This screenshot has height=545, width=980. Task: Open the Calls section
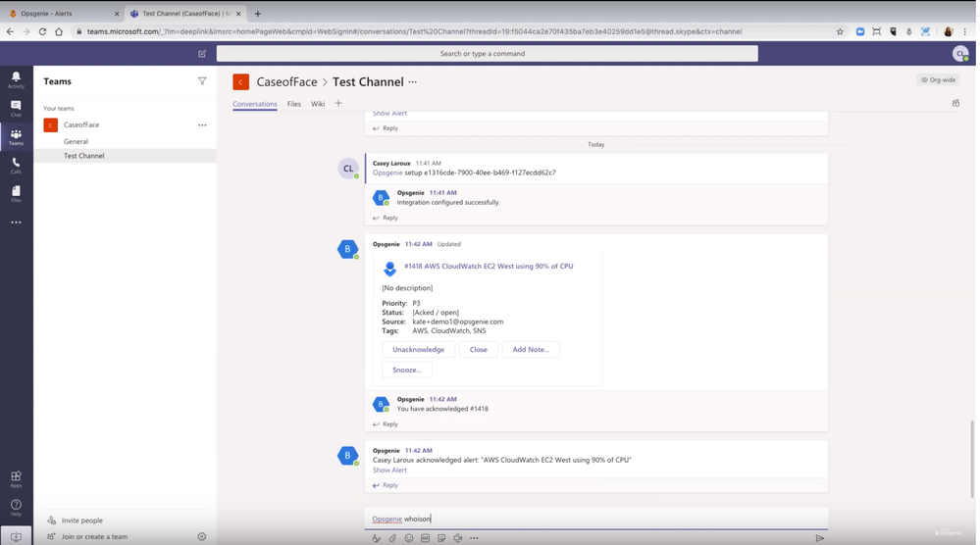tap(16, 165)
